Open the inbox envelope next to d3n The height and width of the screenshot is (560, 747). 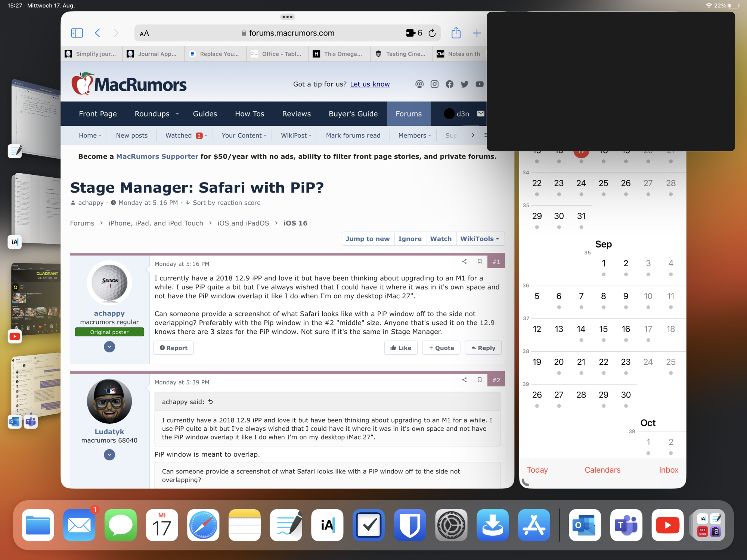tap(481, 113)
